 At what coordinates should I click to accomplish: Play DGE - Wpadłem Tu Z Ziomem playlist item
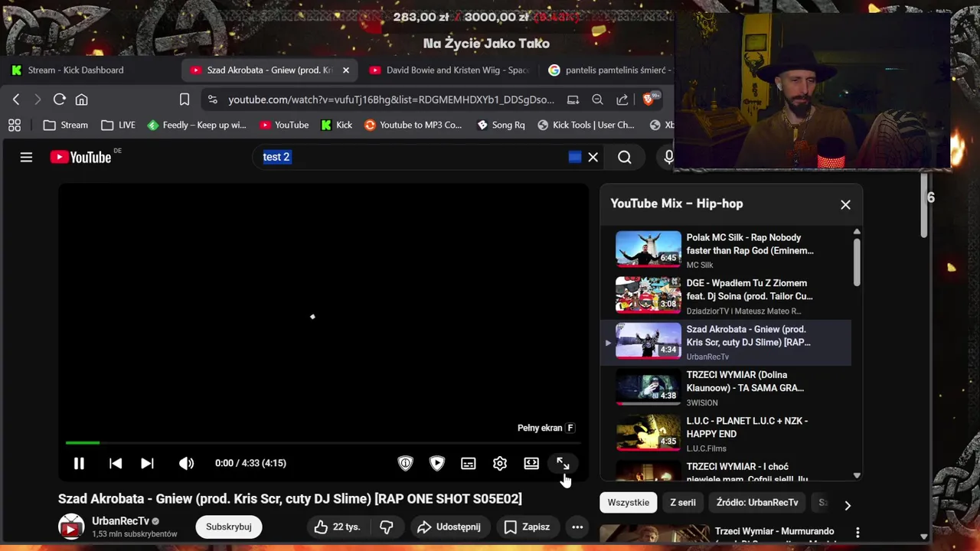[x=726, y=296]
